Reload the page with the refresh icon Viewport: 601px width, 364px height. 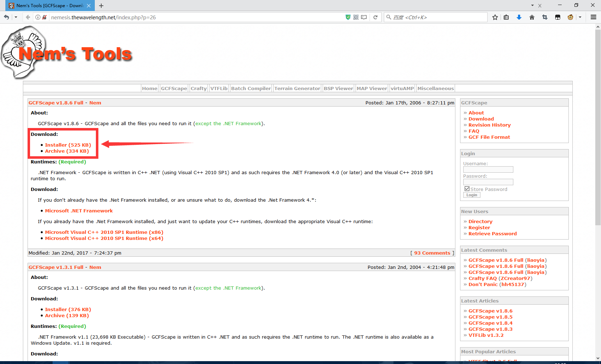click(x=375, y=17)
